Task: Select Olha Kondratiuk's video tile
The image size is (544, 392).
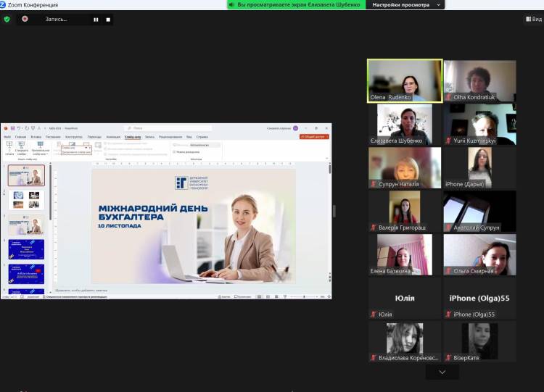Action: [479, 80]
